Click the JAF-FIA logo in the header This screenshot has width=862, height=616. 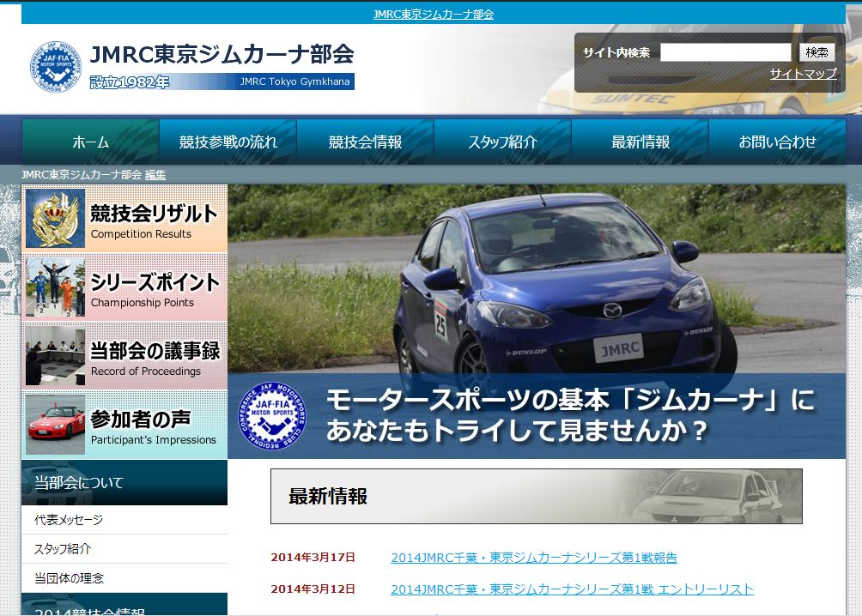pos(56,67)
